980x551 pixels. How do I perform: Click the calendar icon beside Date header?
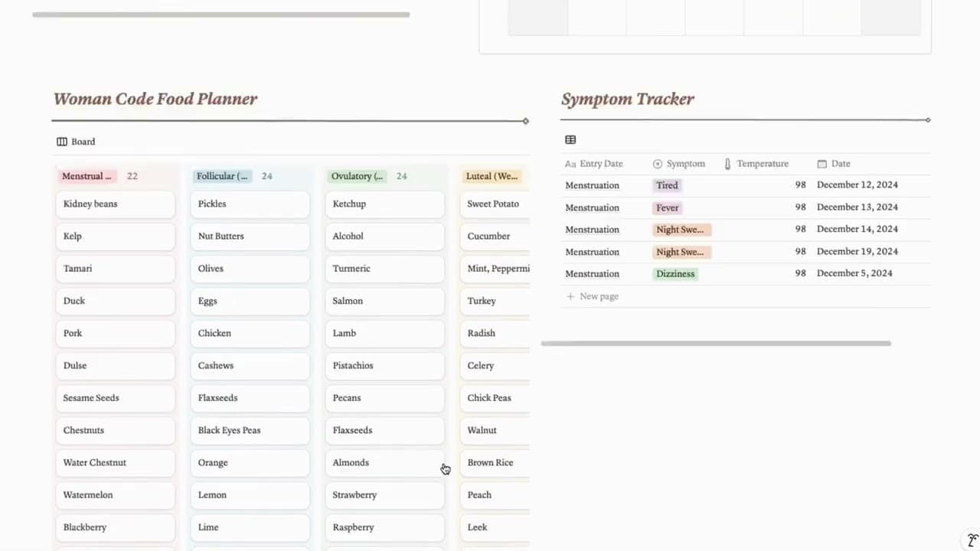(x=822, y=164)
